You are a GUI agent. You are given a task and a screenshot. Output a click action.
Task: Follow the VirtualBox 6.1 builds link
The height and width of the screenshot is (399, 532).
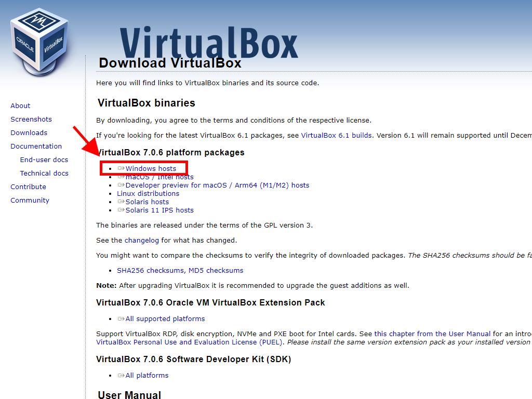(x=336, y=136)
